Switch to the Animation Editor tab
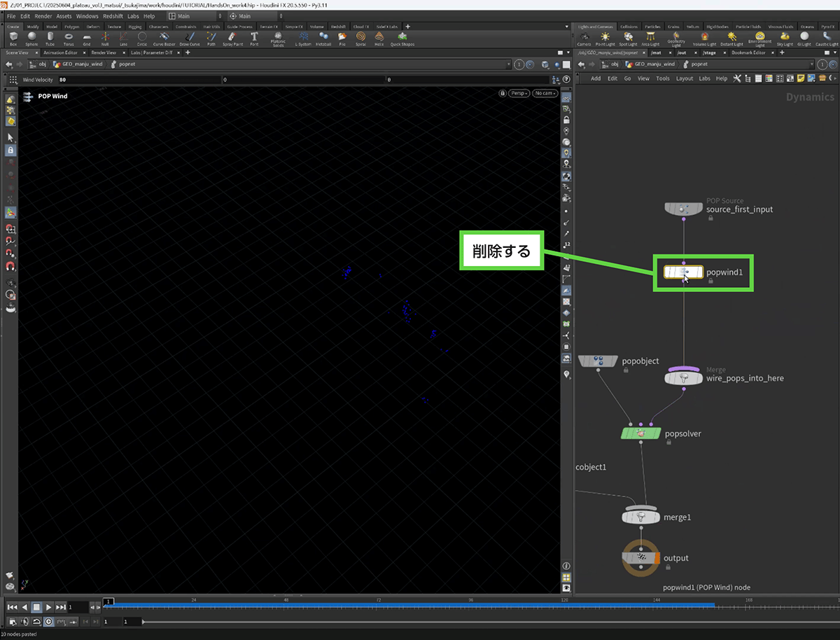 [60, 53]
